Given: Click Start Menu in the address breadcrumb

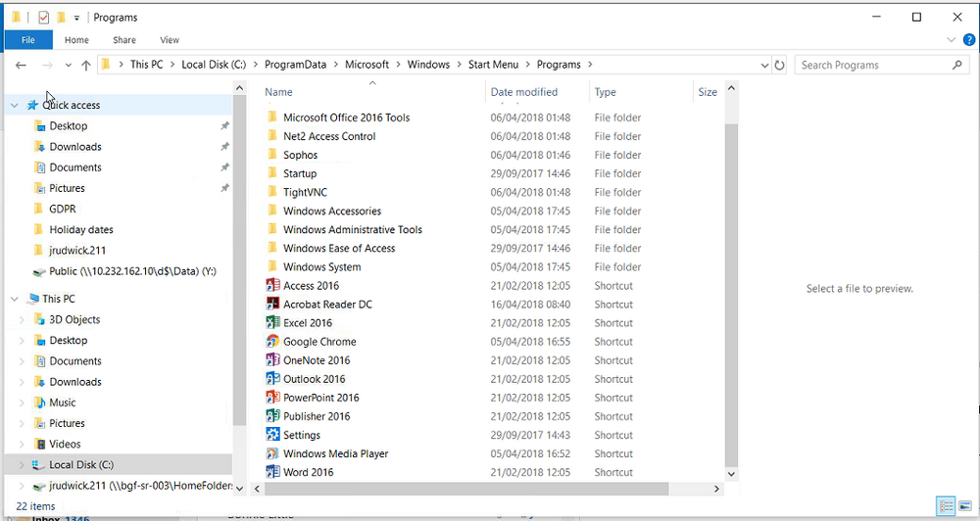Looking at the screenshot, I should [493, 65].
